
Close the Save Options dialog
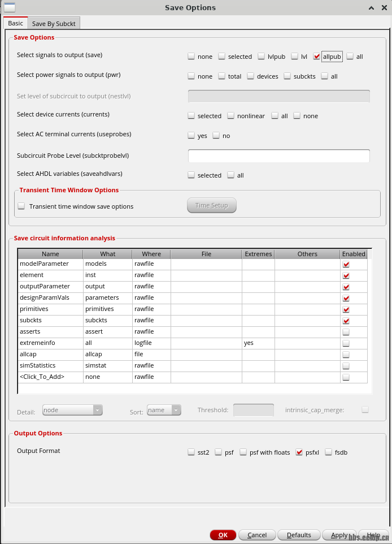pos(384,7)
